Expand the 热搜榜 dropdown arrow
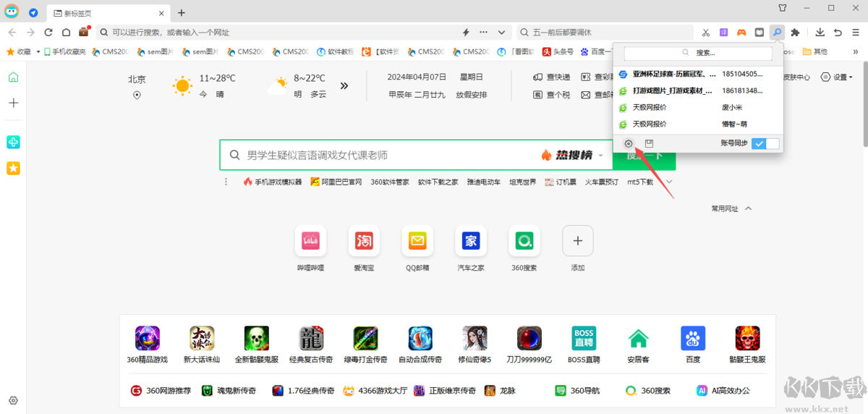This screenshot has height=414, width=868. click(x=600, y=156)
